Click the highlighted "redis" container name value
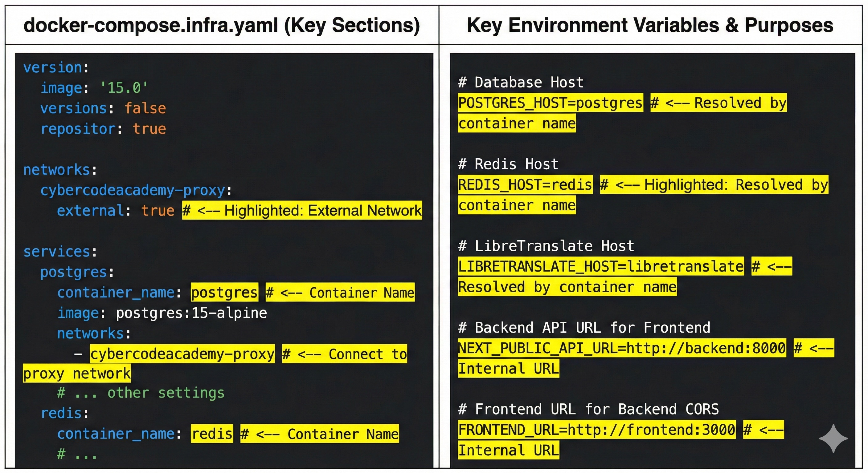The width and height of the screenshot is (868, 473). tap(212, 434)
